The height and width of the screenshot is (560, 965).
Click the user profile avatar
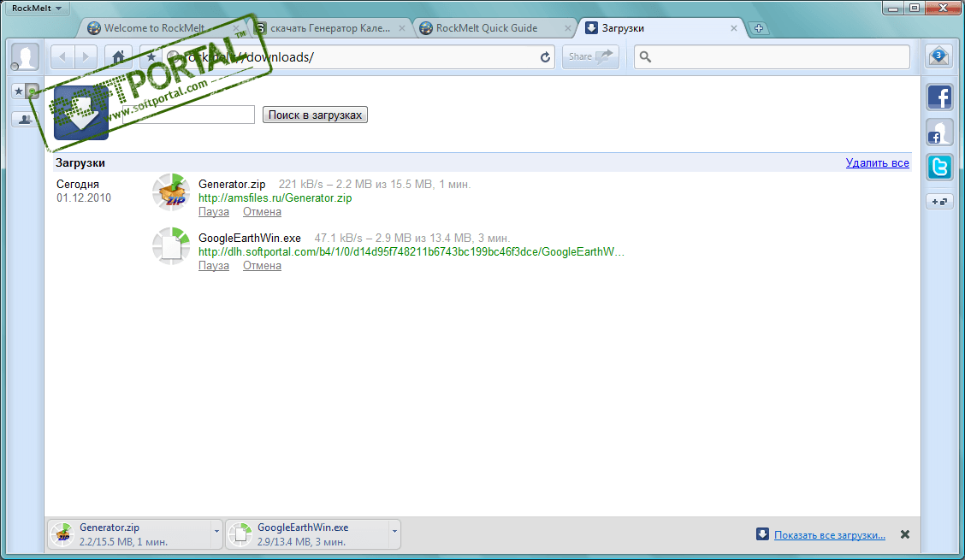click(25, 57)
